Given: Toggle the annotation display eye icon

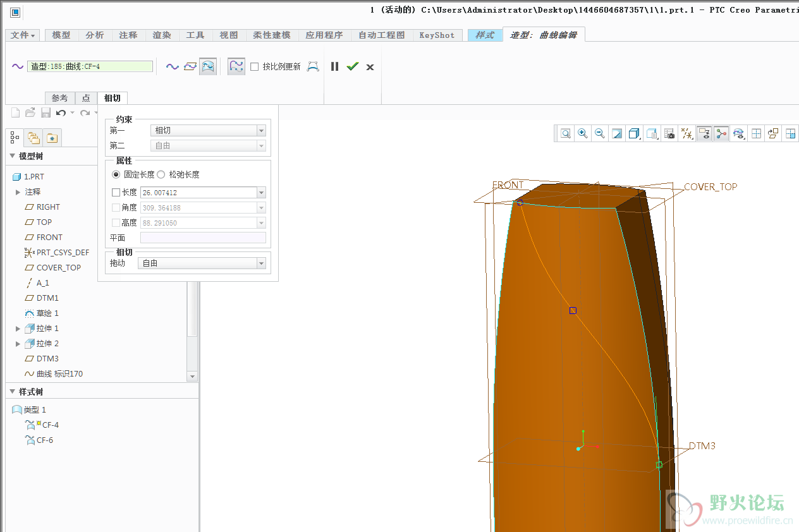Looking at the screenshot, I should (x=704, y=133).
